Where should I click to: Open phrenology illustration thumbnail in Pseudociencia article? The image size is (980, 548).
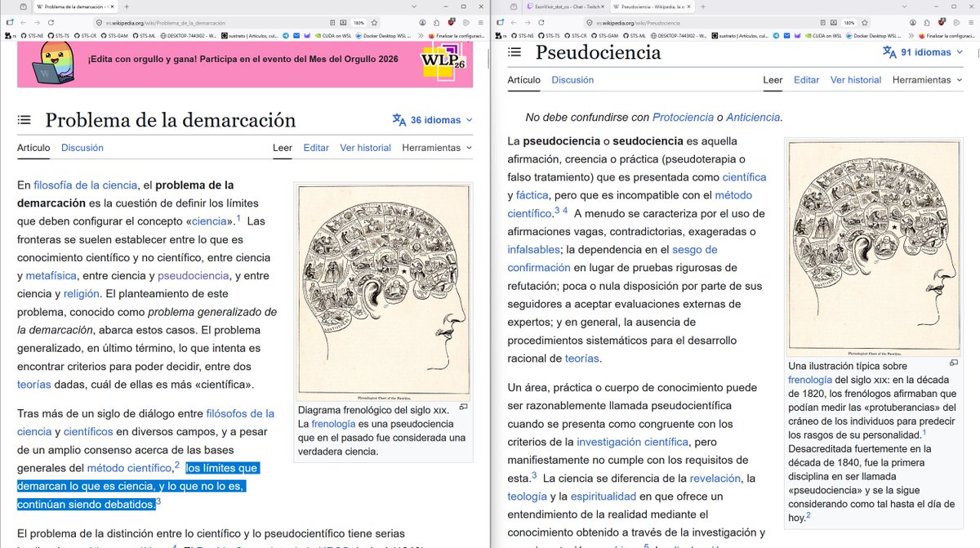point(873,247)
